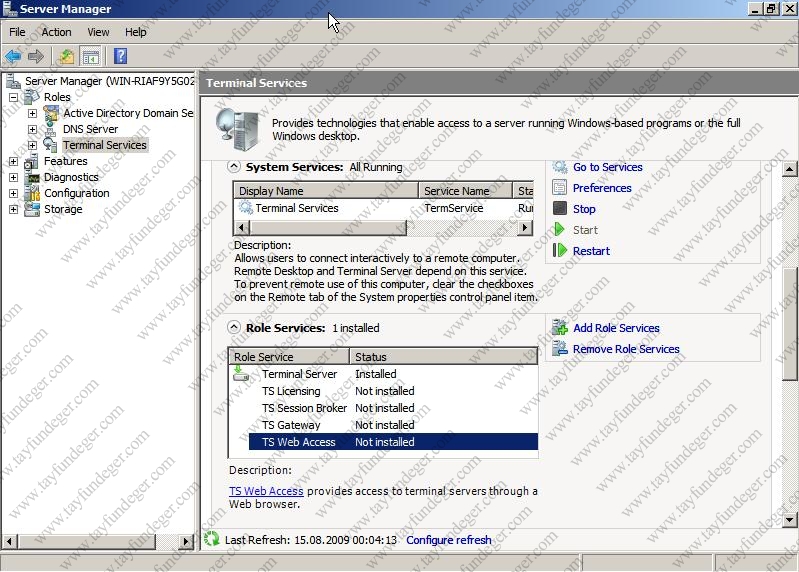Click Remove Role Services link
Image resolution: width=799 pixels, height=572 pixels.
626,349
